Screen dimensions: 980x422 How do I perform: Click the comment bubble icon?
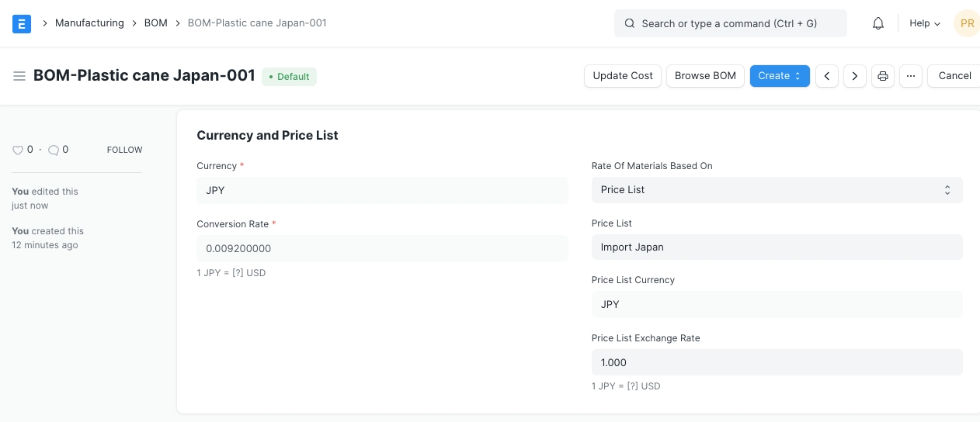(x=53, y=150)
